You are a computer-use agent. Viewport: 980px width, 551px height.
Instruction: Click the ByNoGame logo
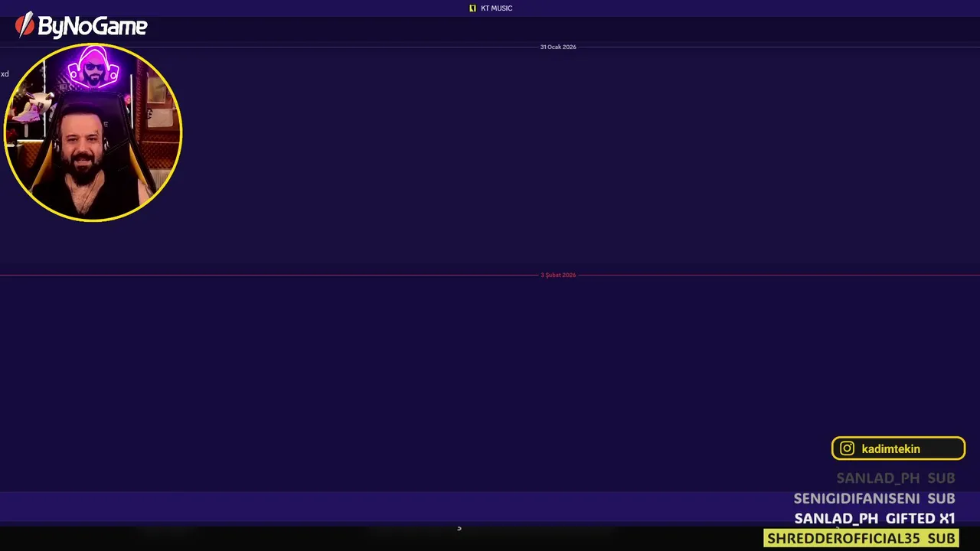click(x=81, y=26)
